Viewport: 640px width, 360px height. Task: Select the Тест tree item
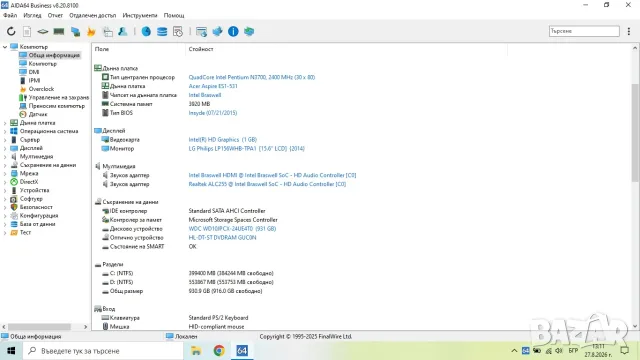[x=25, y=233]
